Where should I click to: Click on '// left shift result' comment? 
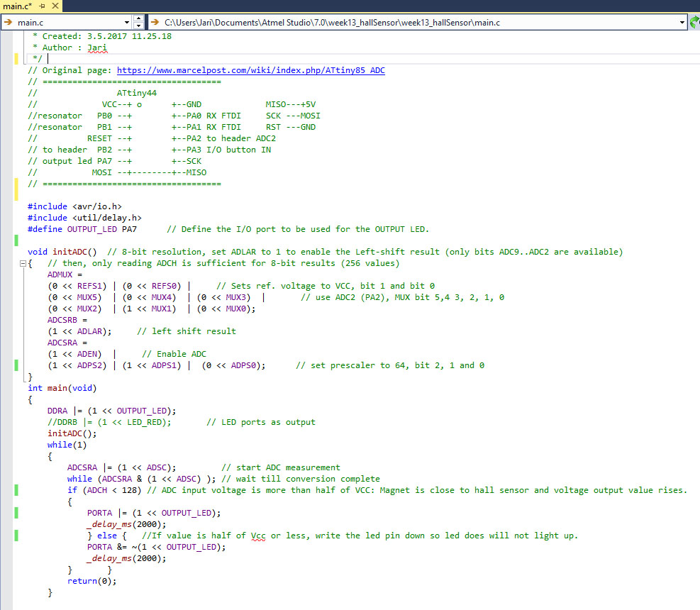[186, 331]
